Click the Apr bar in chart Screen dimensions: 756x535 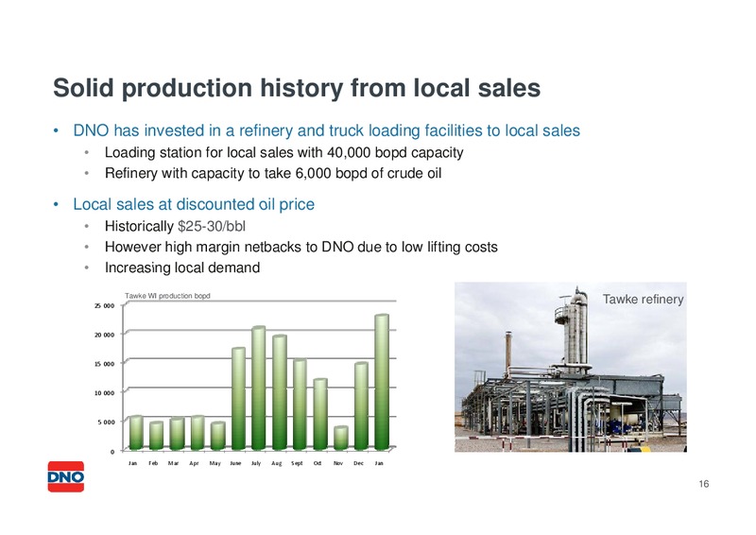pyautogui.click(x=198, y=433)
